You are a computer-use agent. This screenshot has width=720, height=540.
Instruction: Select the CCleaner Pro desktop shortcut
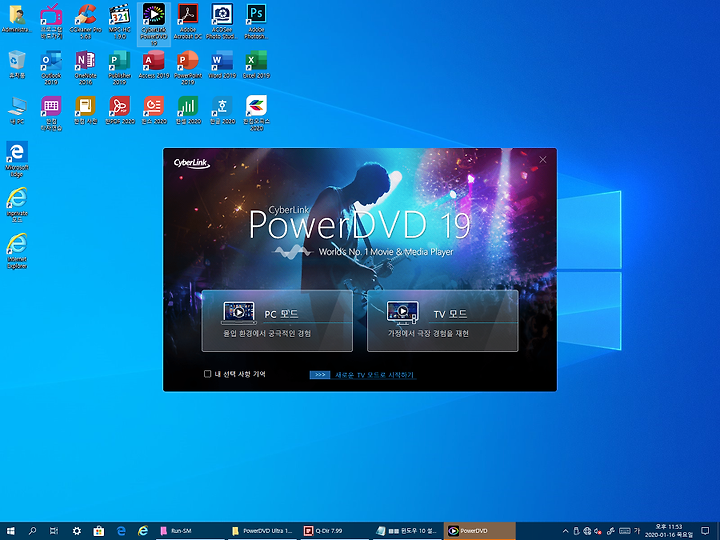[86, 21]
